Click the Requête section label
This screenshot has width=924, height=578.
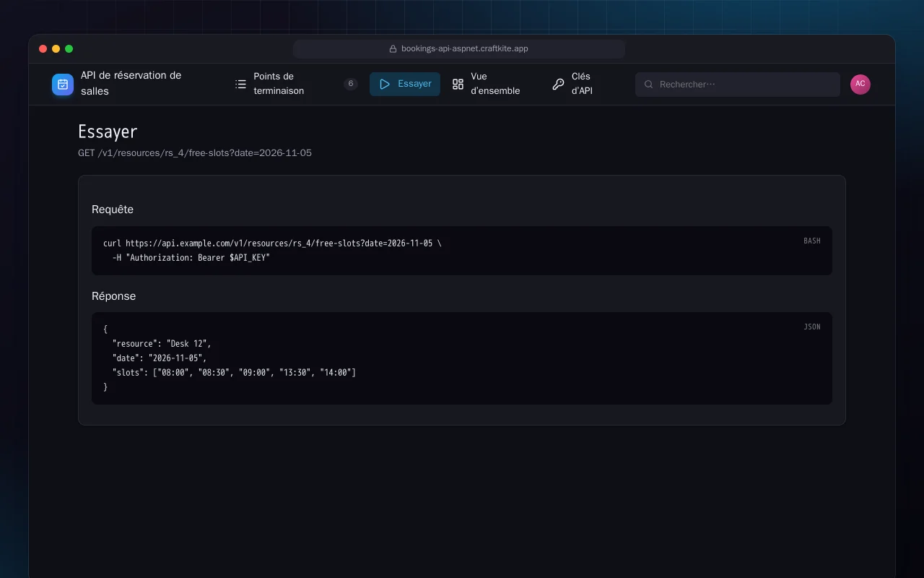point(113,210)
